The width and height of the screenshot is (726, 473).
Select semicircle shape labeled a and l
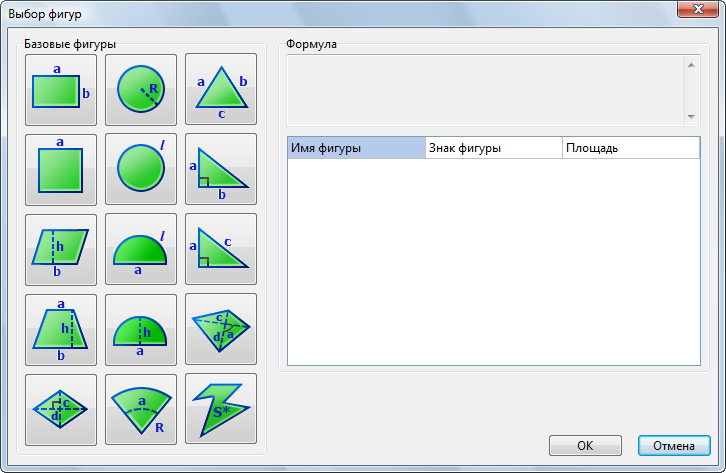pyautogui.click(x=141, y=250)
